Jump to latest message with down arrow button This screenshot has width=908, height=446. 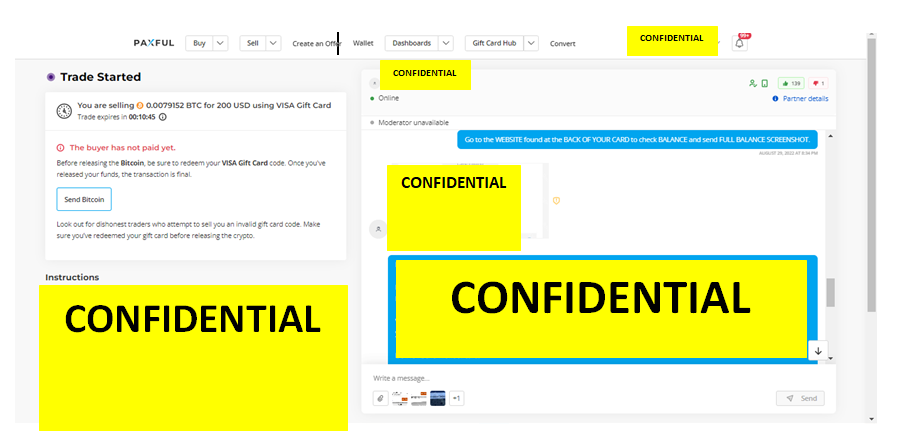pyautogui.click(x=818, y=350)
